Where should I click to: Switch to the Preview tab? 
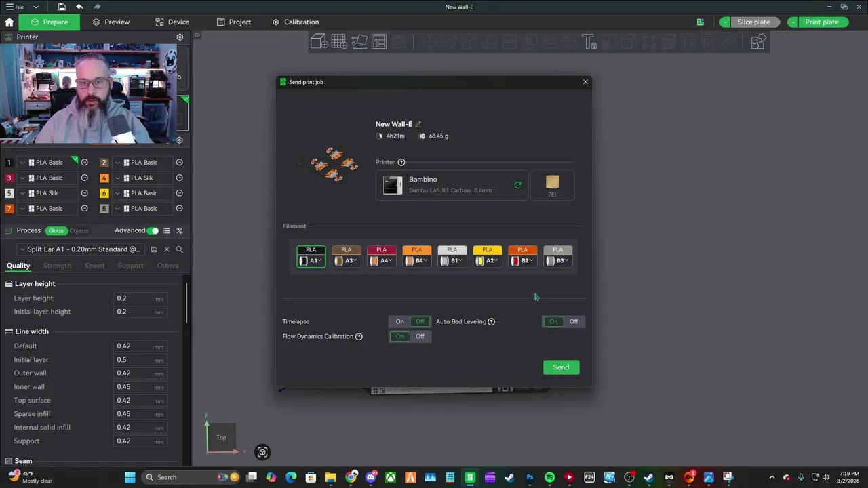point(111,22)
